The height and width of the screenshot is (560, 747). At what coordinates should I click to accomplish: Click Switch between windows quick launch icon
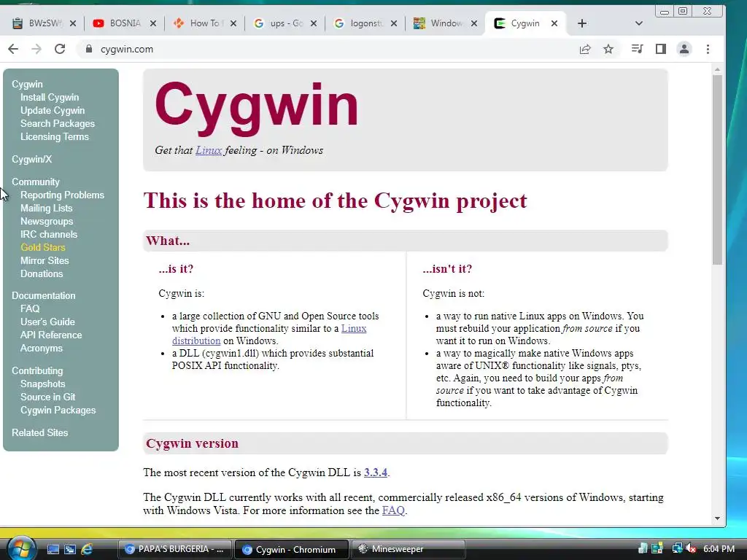pos(70,550)
